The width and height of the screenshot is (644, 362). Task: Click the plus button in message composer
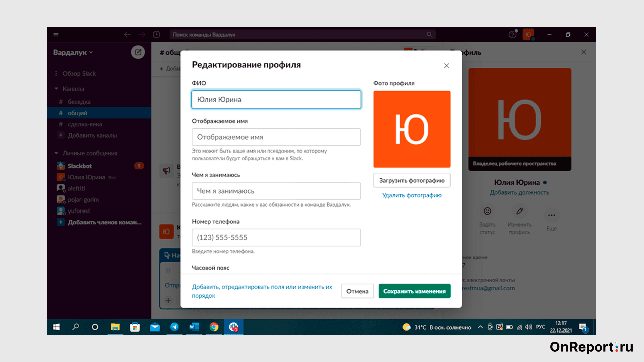click(168, 300)
